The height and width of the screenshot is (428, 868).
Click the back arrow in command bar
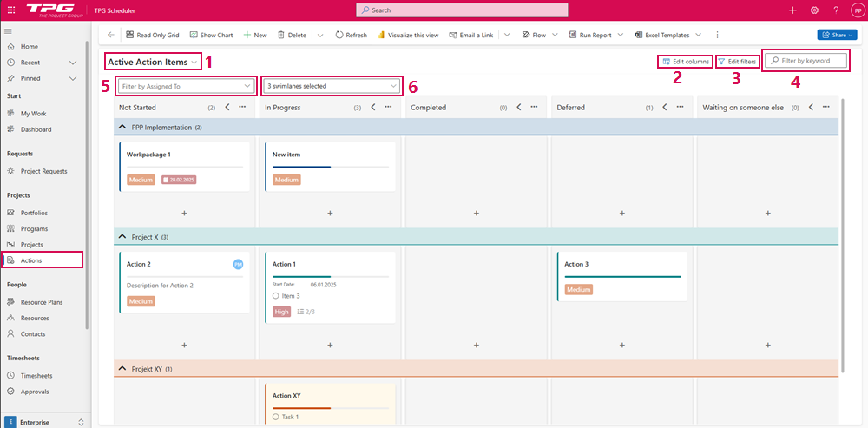coord(111,35)
